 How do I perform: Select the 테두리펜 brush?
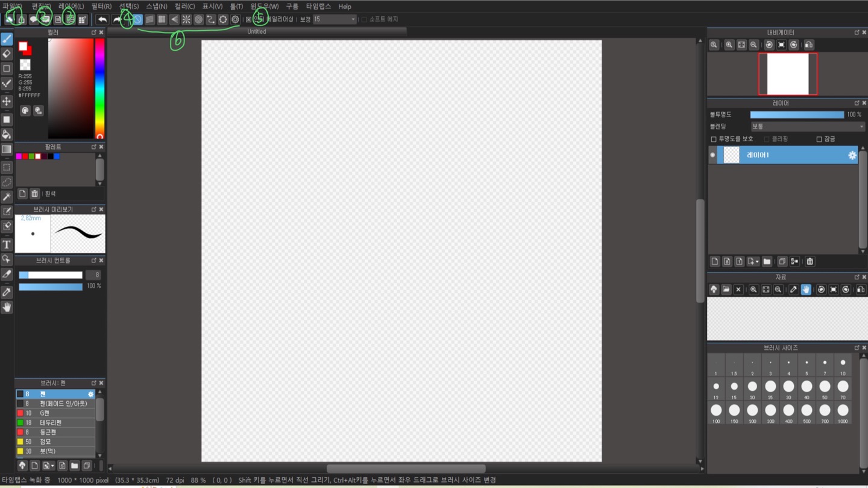pos(55,423)
